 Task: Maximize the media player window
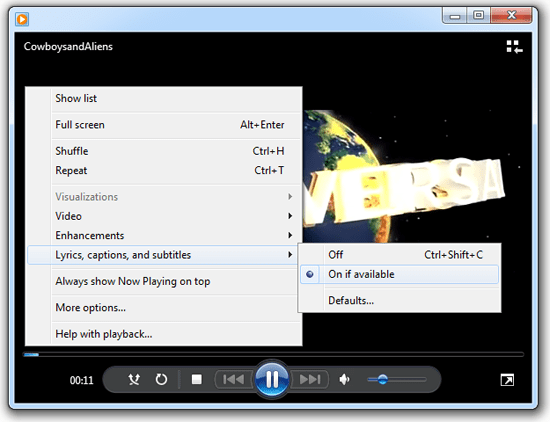pos(478,16)
